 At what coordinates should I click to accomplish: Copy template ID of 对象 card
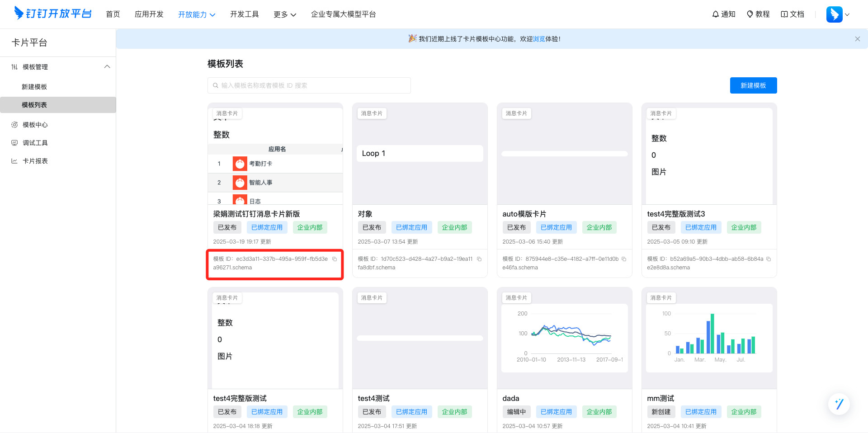tap(479, 259)
